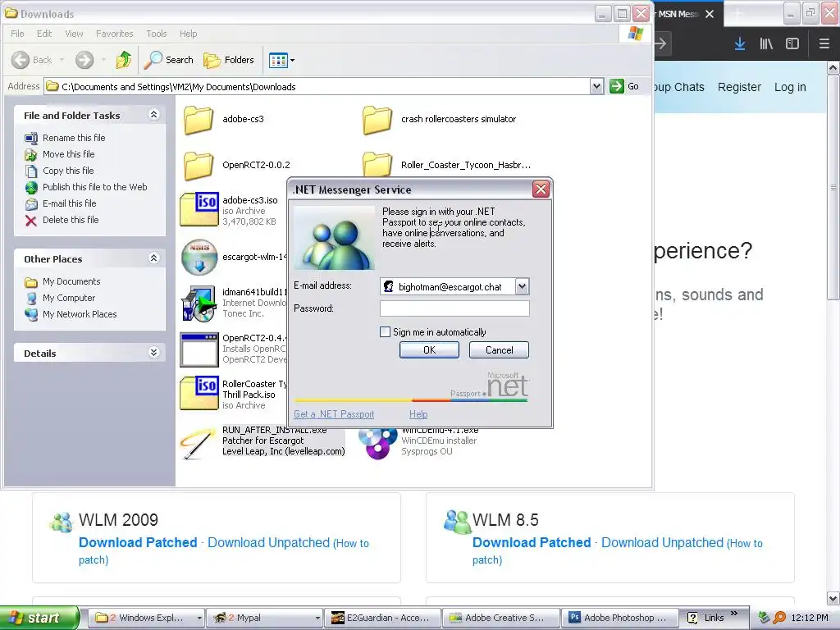Viewport: 840px width, 630px height.
Task: Click Cancel in .NET Messenger dialog
Action: (500, 350)
